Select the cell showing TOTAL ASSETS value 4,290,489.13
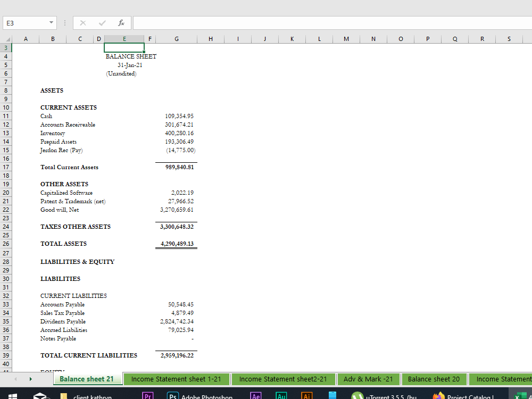 pos(177,243)
